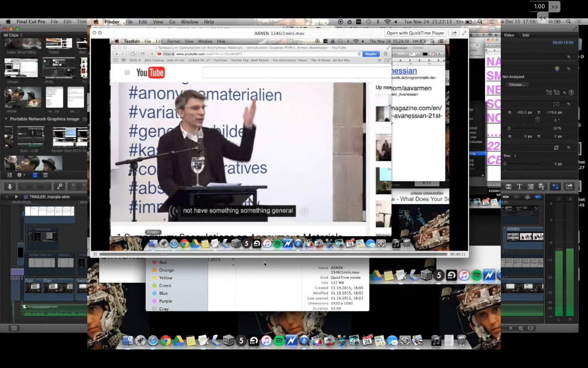Launch Spotify from the Dock
The width and height of the screenshot is (588, 368).
coord(279,340)
